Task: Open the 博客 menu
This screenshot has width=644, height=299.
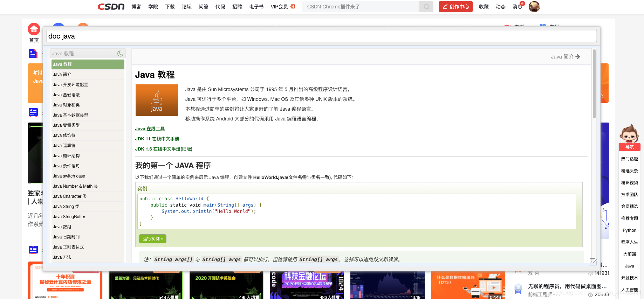Action: tap(136, 7)
